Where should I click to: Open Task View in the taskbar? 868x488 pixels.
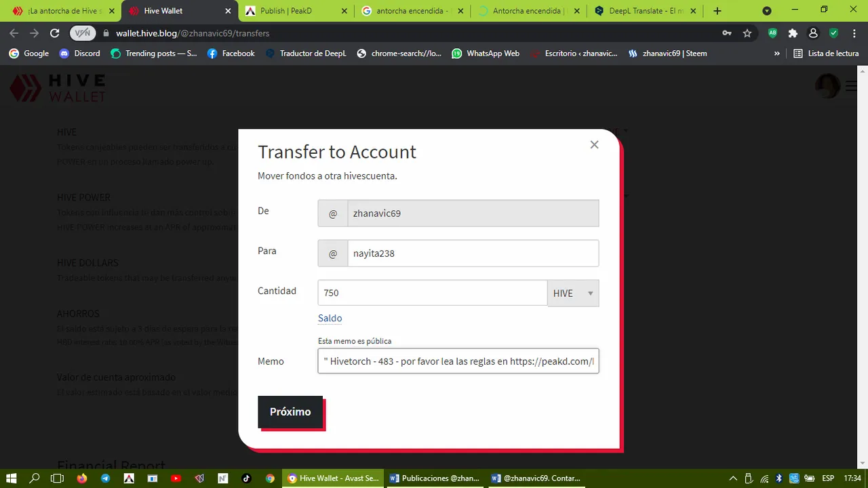coord(58,478)
